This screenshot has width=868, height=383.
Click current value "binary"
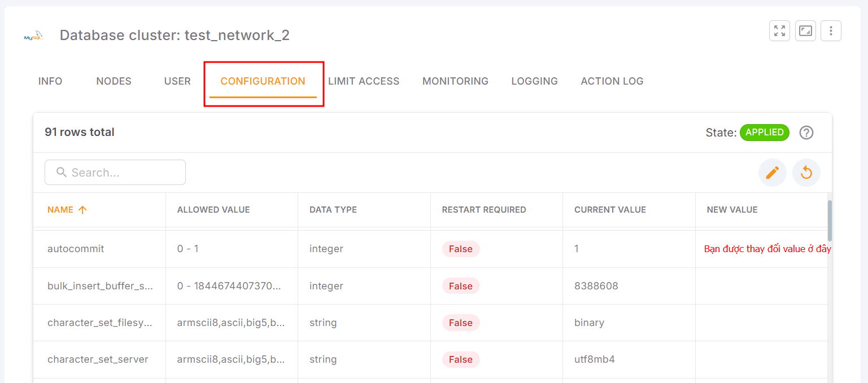[x=590, y=323]
